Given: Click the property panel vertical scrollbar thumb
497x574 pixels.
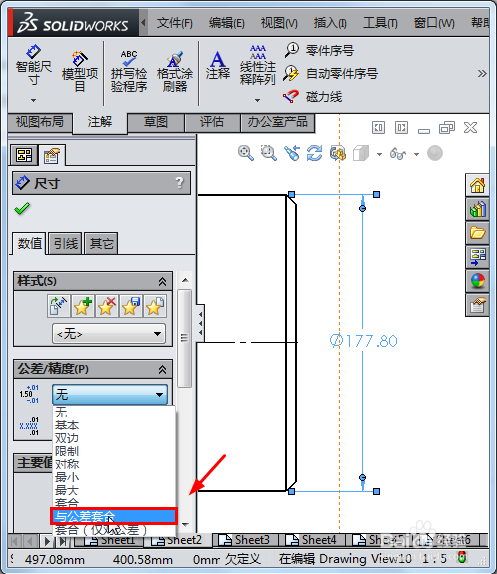Looking at the screenshot, I should (x=184, y=338).
